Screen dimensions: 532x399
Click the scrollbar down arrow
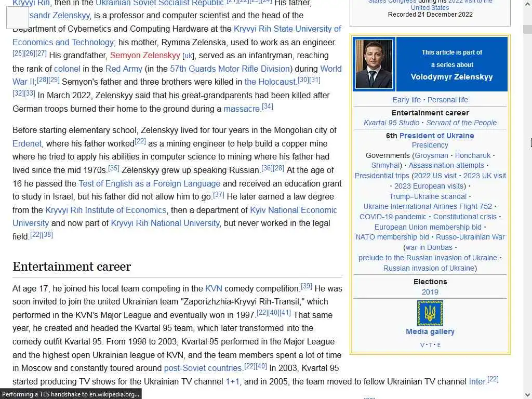tap(528, 395)
